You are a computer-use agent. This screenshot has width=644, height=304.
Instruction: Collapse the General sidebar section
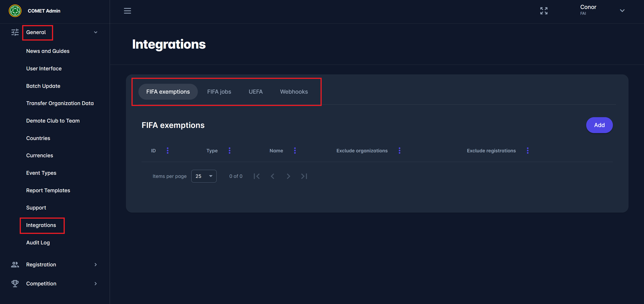point(95,32)
